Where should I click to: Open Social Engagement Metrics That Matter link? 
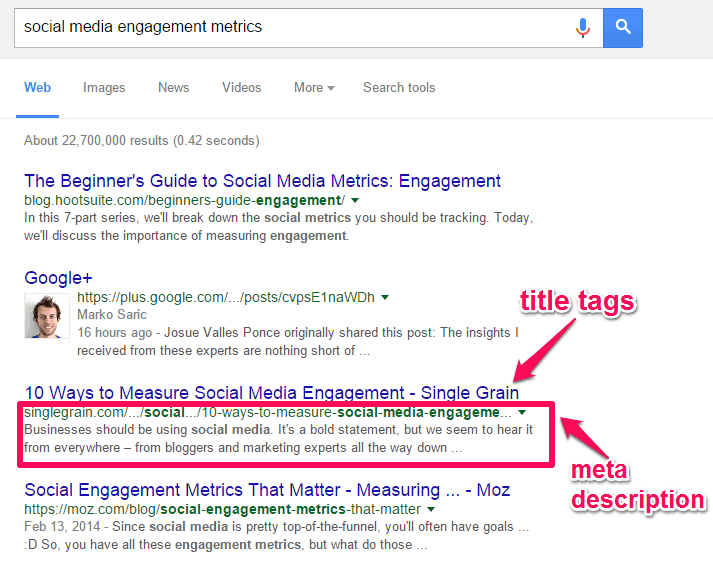coord(267,489)
